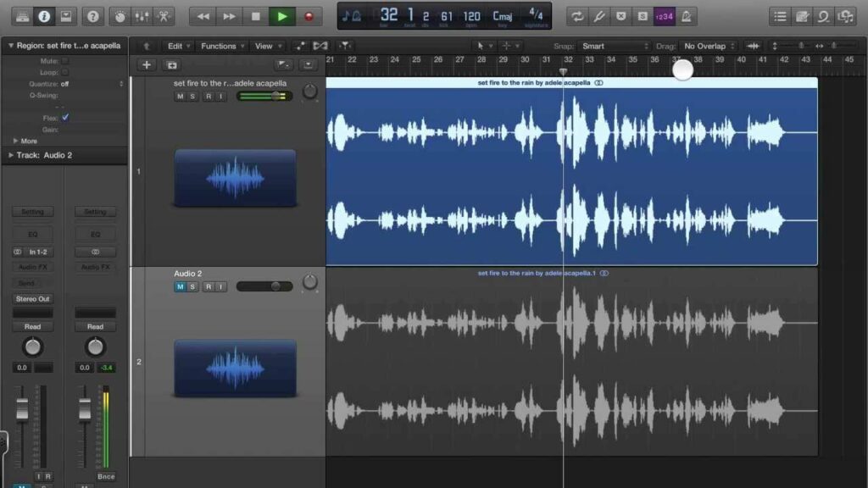Click the Stop transport button
The height and width of the screenshot is (488, 868).
point(255,17)
